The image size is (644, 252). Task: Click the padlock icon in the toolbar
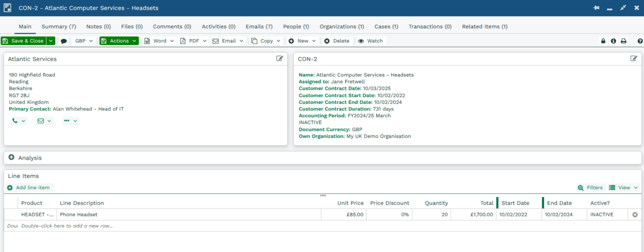click(603, 41)
